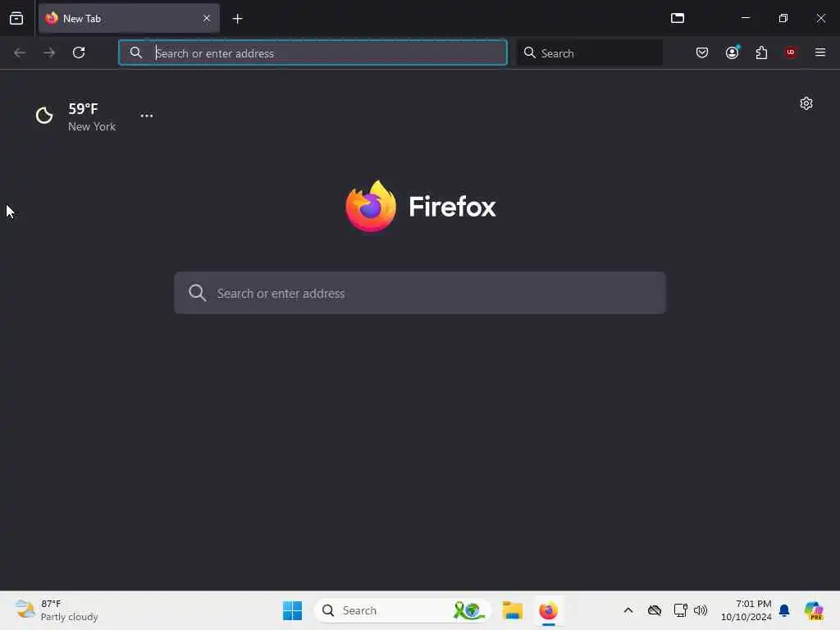
Task: Open the tab/sidebar window icon in title bar
Action: click(677, 18)
